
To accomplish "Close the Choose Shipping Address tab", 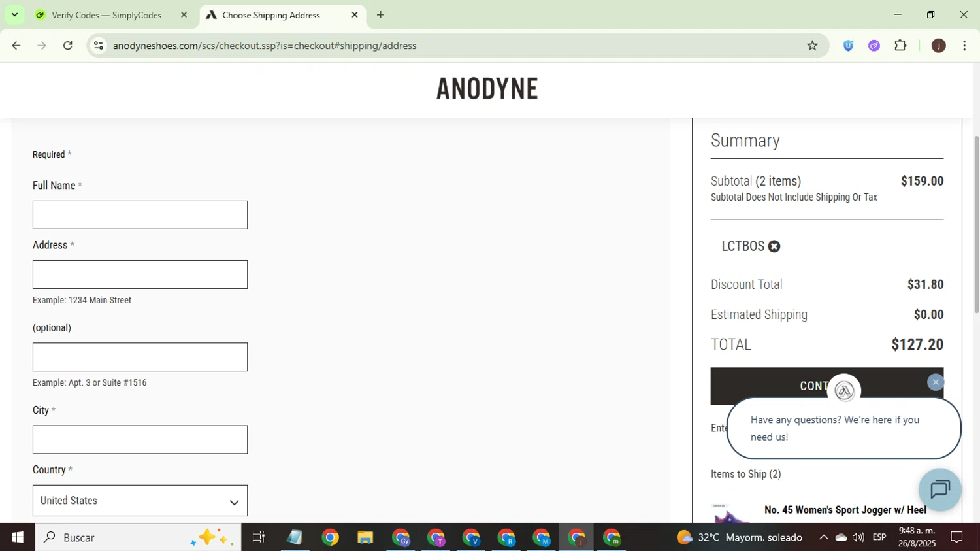I will tap(355, 15).
